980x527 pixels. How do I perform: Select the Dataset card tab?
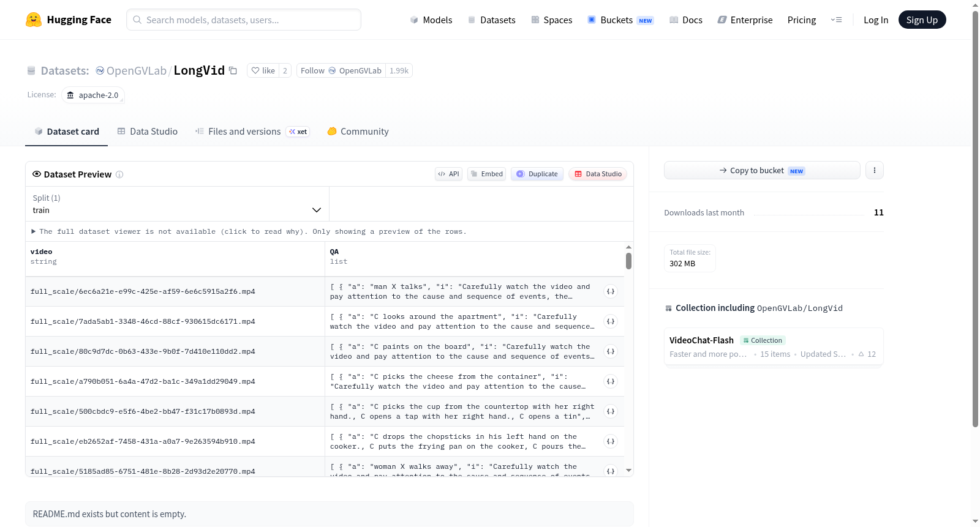pos(67,132)
